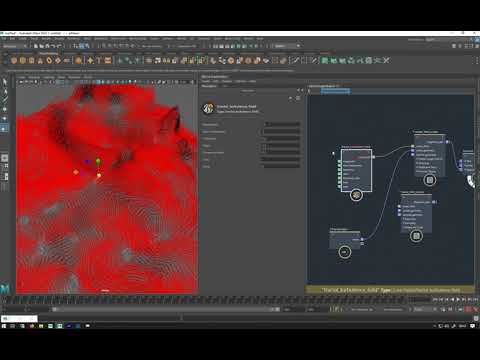Click the selected node icon in parameter header
480x360 pixels.
click(209, 108)
